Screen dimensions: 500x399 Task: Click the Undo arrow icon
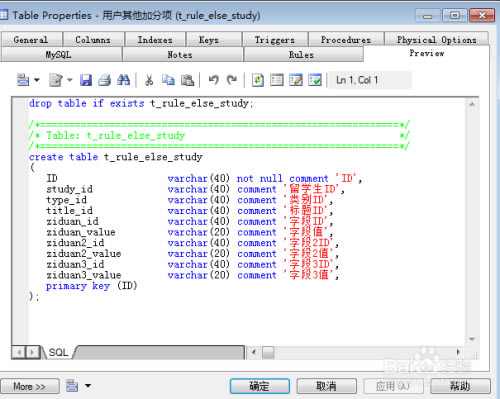click(x=214, y=80)
